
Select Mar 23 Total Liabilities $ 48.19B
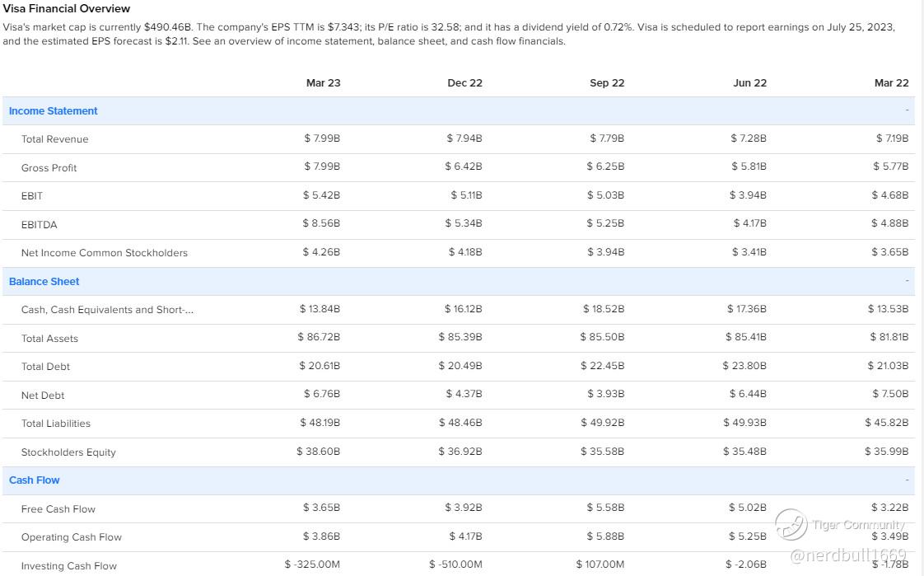pos(320,423)
